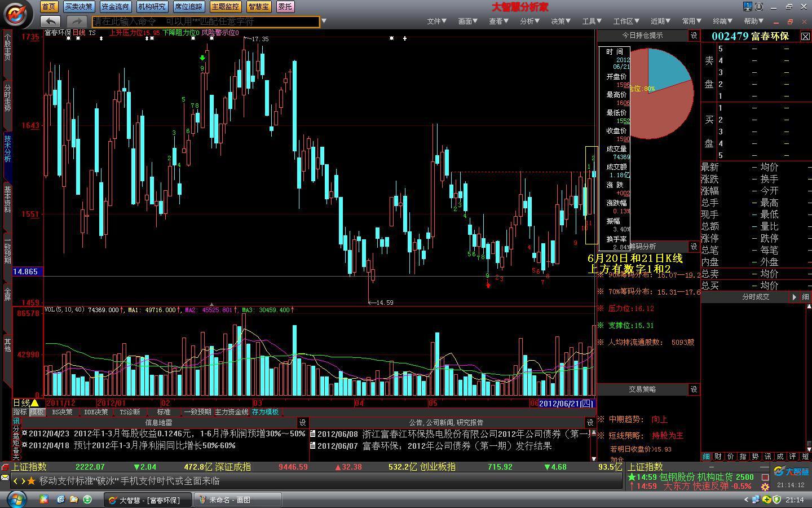
Task: Toggle the 机构研究 toolbar button
Action: click(x=152, y=7)
